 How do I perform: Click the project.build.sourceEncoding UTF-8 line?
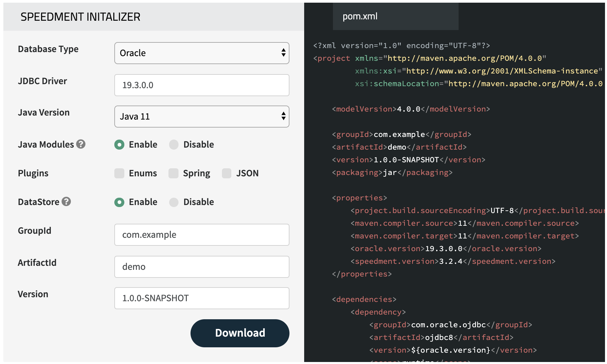tap(478, 211)
